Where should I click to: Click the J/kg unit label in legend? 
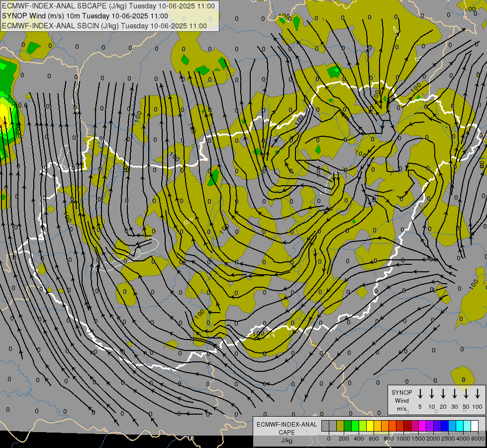point(287,441)
